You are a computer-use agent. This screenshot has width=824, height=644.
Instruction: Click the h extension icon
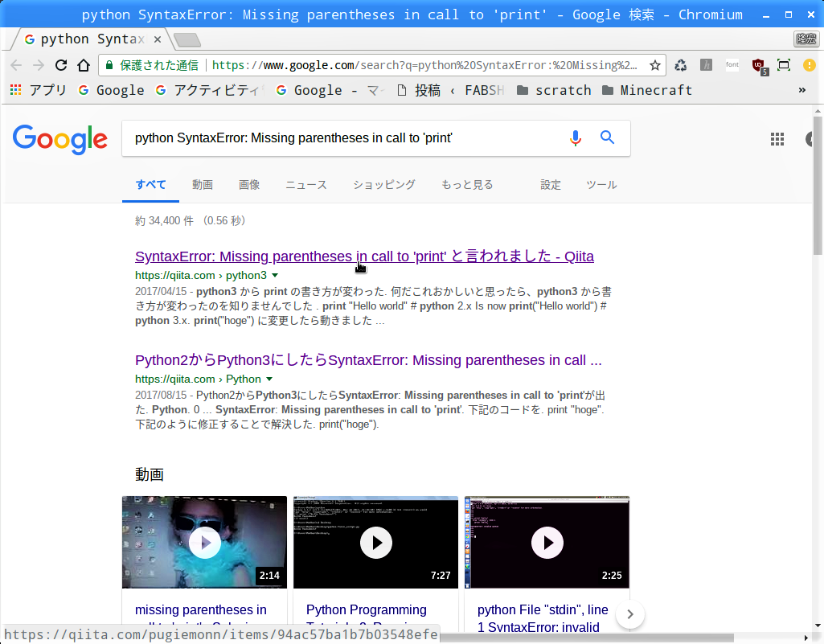click(707, 65)
